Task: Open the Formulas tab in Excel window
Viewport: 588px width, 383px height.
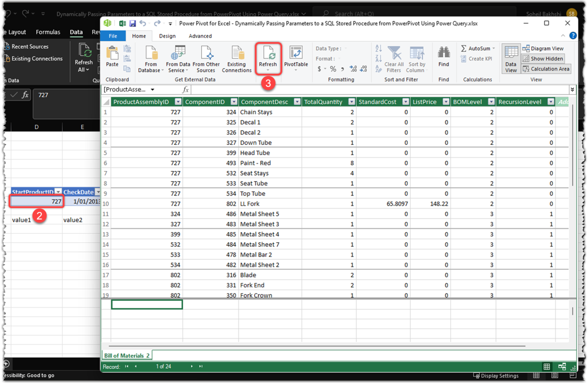Action: click(x=48, y=32)
